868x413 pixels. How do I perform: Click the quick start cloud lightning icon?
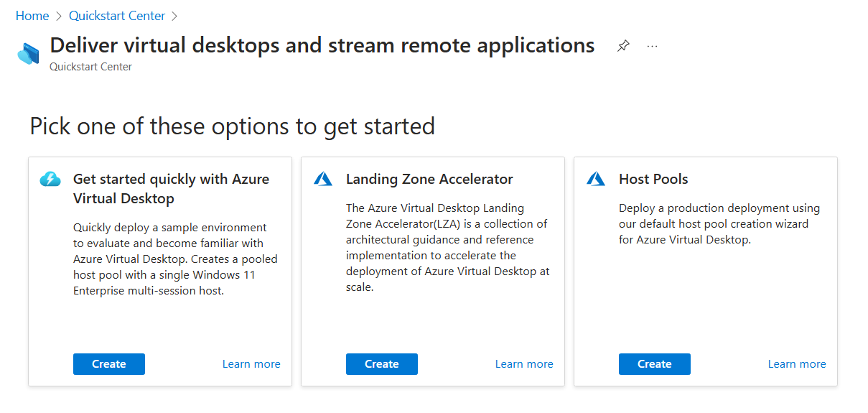50,180
